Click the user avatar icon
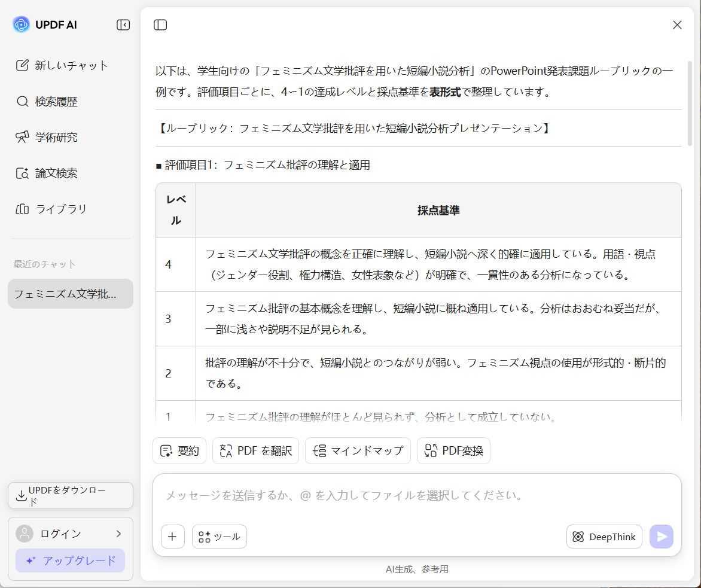The height and width of the screenshot is (588, 701). point(25,534)
